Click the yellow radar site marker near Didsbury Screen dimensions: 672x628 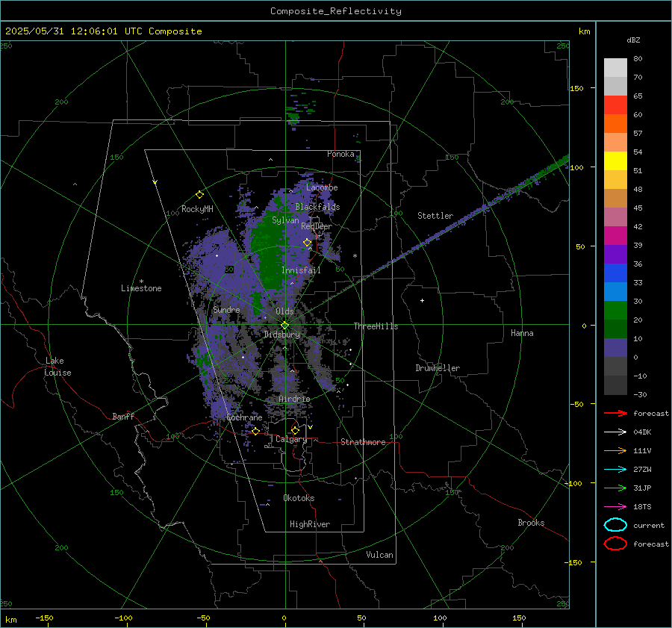[284, 326]
